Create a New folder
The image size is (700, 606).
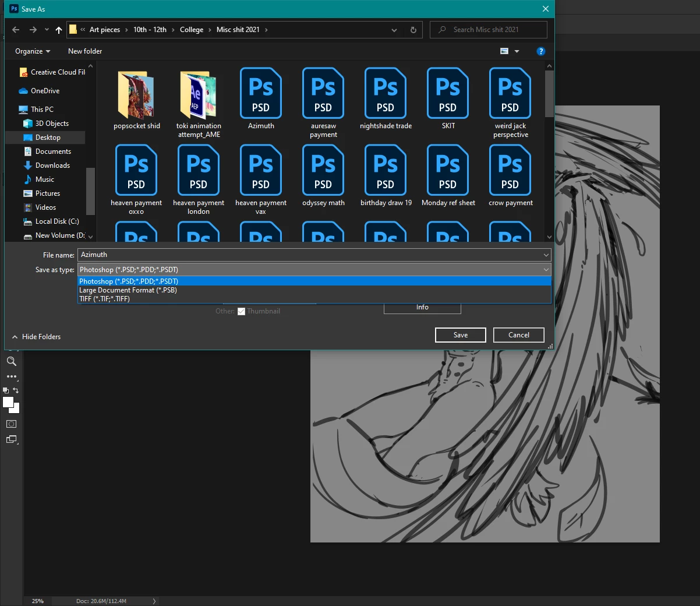point(85,51)
